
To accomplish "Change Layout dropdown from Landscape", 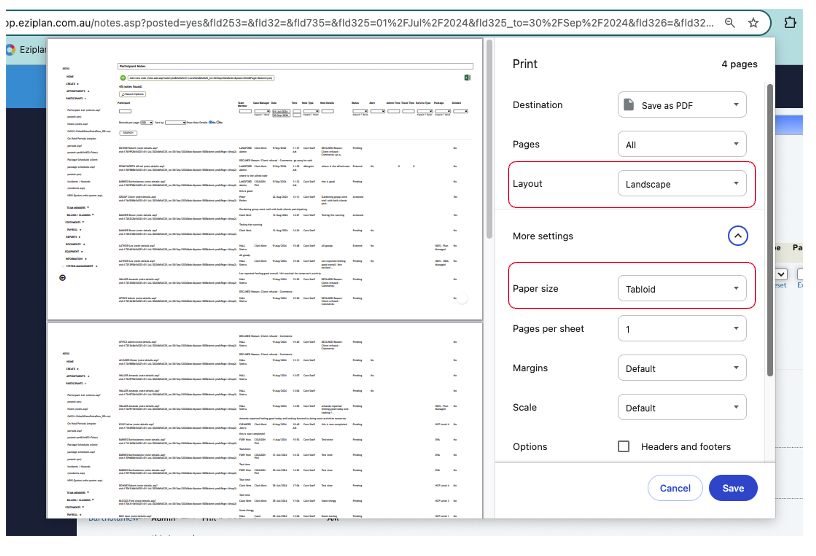I will (682, 184).
